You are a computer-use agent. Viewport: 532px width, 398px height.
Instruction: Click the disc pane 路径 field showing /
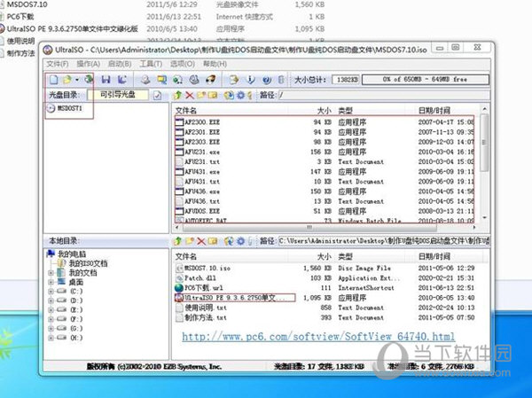tap(383, 96)
